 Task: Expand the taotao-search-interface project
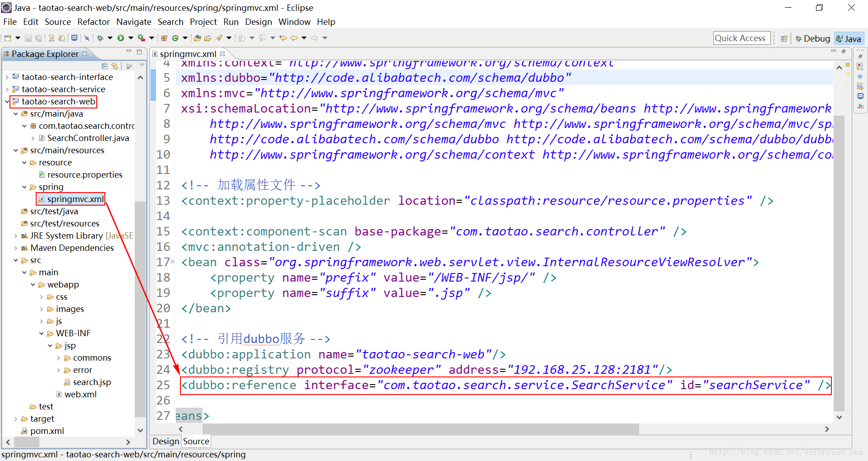point(7,77)
